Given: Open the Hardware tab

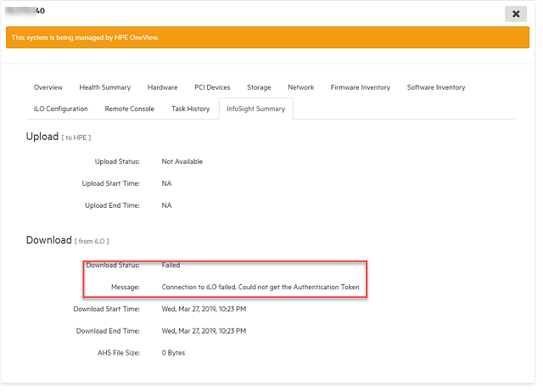Looking at the screenshot, I should point(162,87).
